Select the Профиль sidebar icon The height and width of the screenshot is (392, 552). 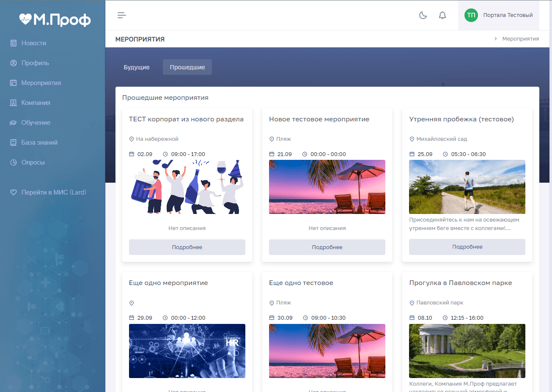13,63
